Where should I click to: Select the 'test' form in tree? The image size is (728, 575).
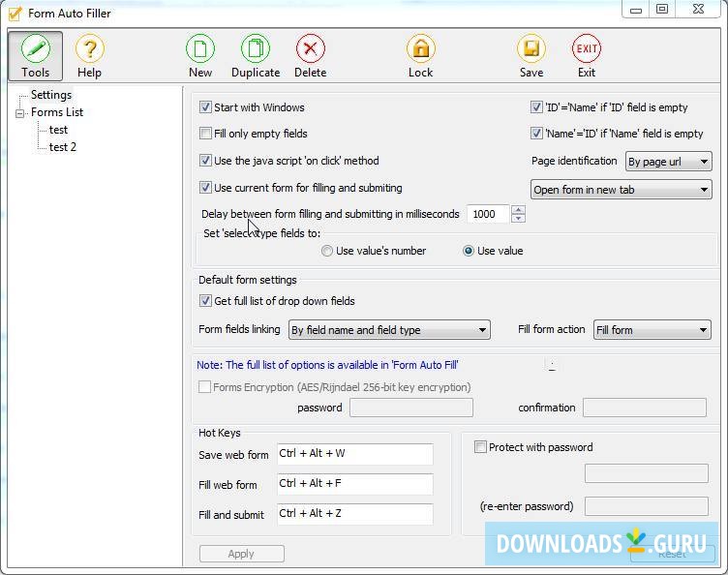[x=58, y=130]
